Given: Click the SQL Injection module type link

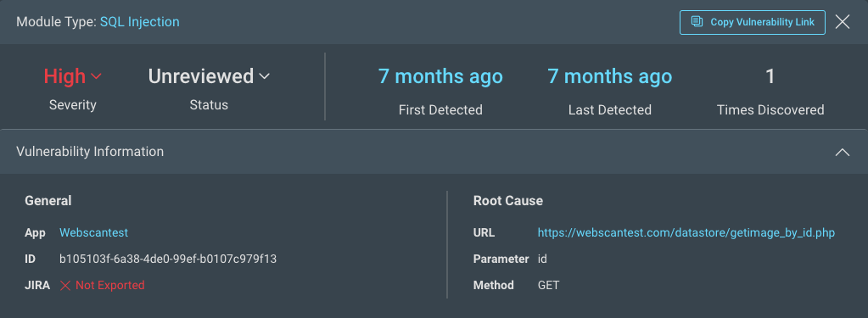Looking at the screenshot, I should tap(139, 22).
